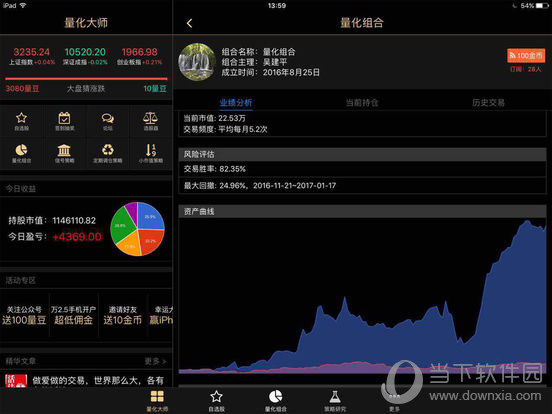Switch to the 当前持仓 tab
Image resolution: width=552 pixels, height=414 pixels.
362,103
